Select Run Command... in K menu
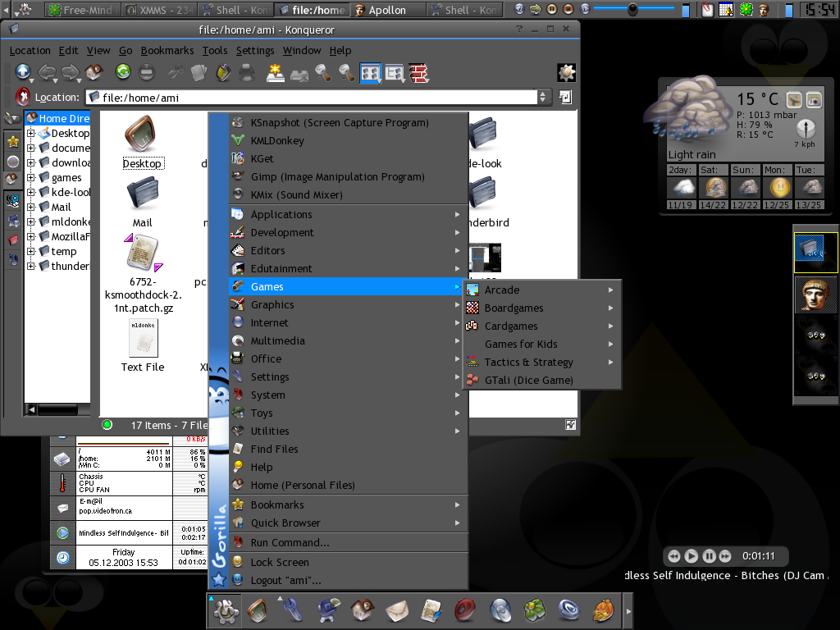The height and width of the screenshot is (630, 840). point(348,543)
